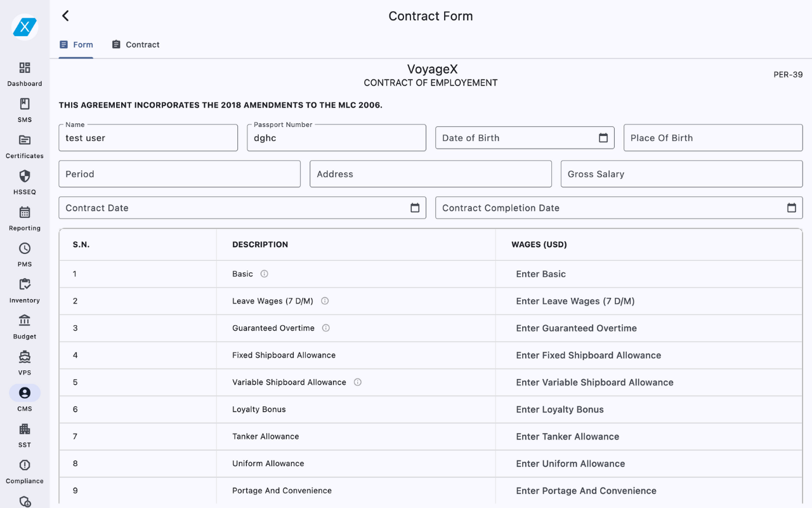
Task: Click the Address input field
Action: pos(431,174)
